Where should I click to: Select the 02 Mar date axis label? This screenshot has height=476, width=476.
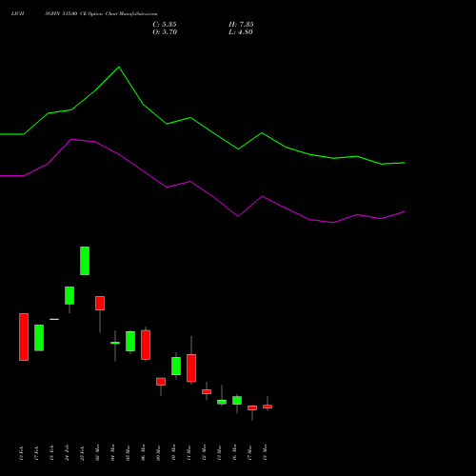click(x=97, y=452)
